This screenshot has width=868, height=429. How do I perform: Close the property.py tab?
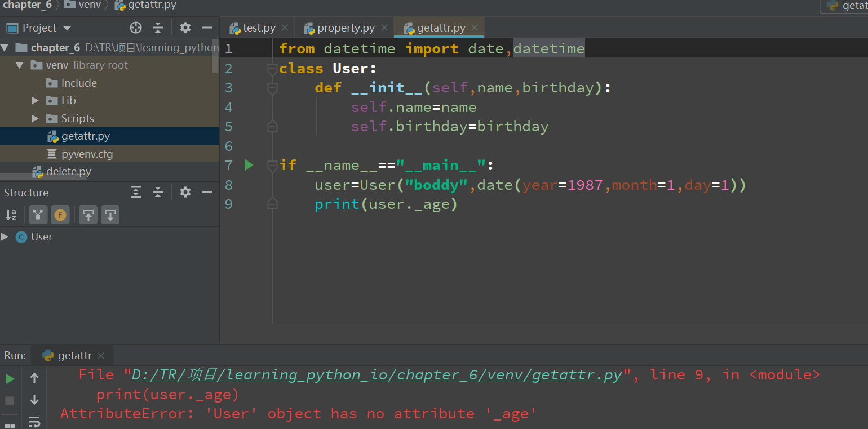(x=384, y=28)
